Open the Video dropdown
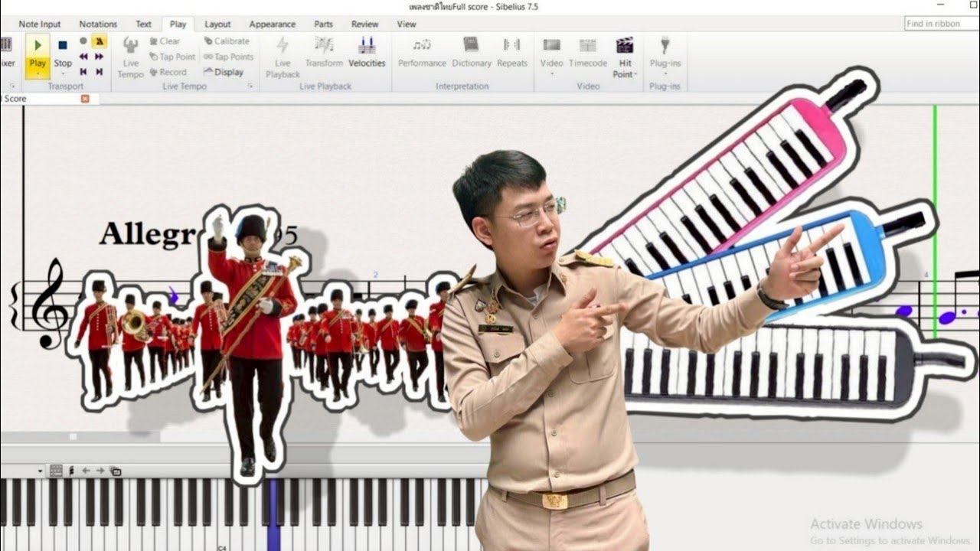 pos(551,57)
